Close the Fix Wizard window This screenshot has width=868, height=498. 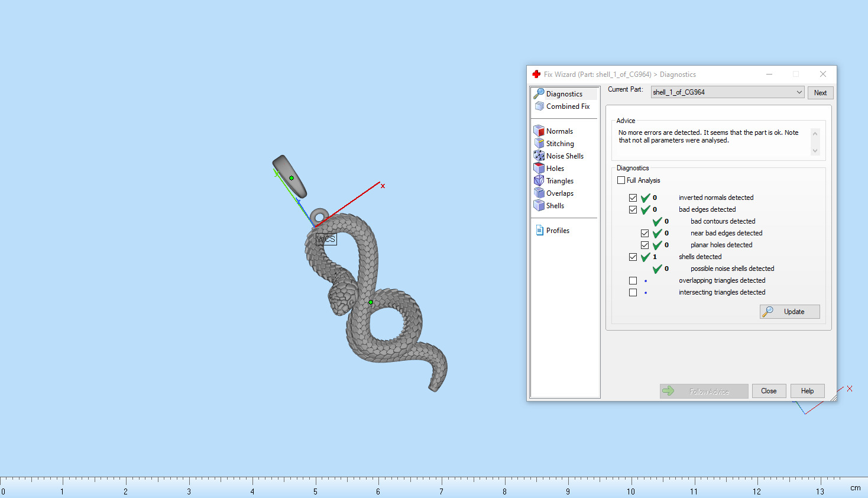(x=823, y=74)
